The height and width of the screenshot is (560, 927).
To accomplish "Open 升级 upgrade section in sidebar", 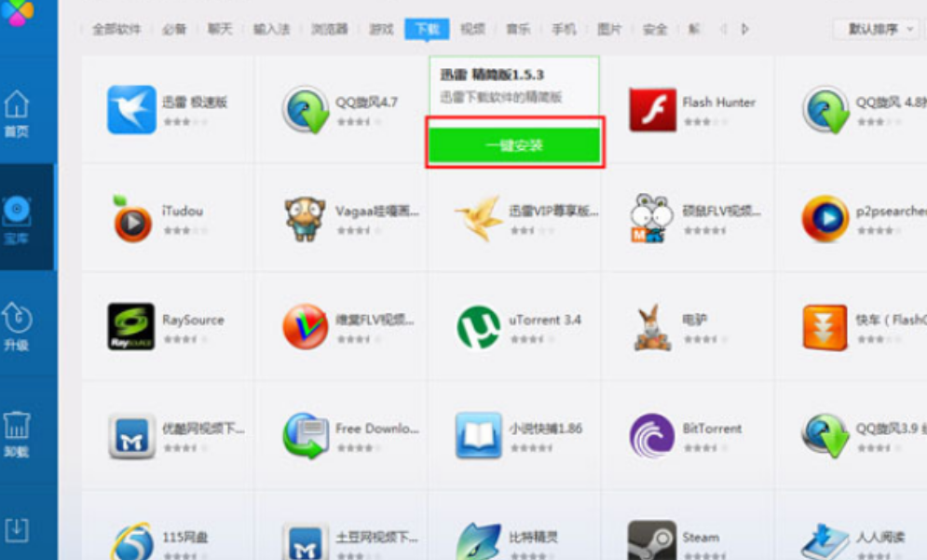I will pos(17,326).
